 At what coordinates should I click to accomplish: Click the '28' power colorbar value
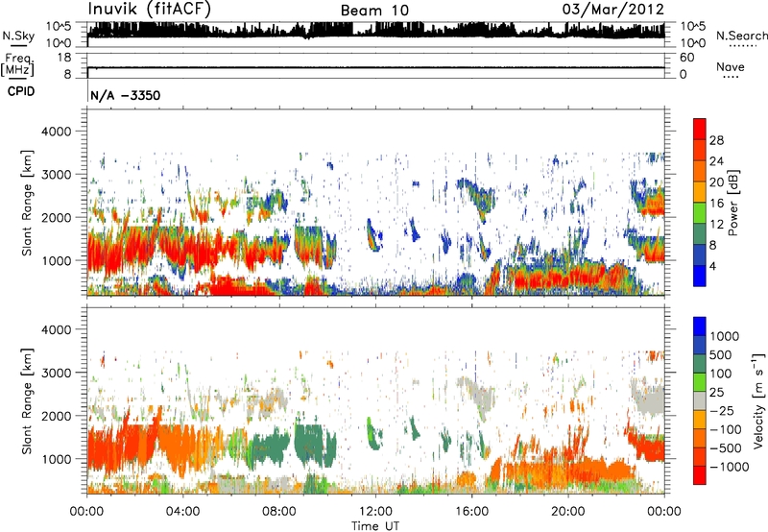[x=716, y=140]
